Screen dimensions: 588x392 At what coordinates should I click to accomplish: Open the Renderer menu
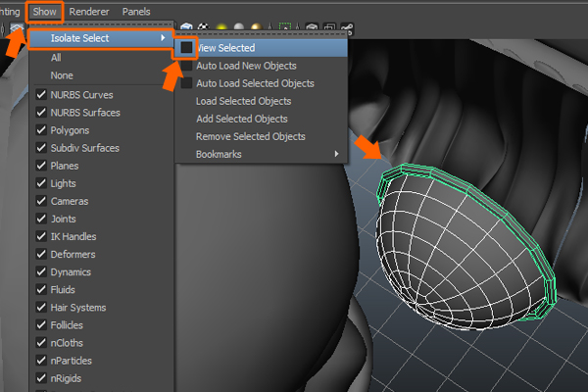(x=89, y=12)
